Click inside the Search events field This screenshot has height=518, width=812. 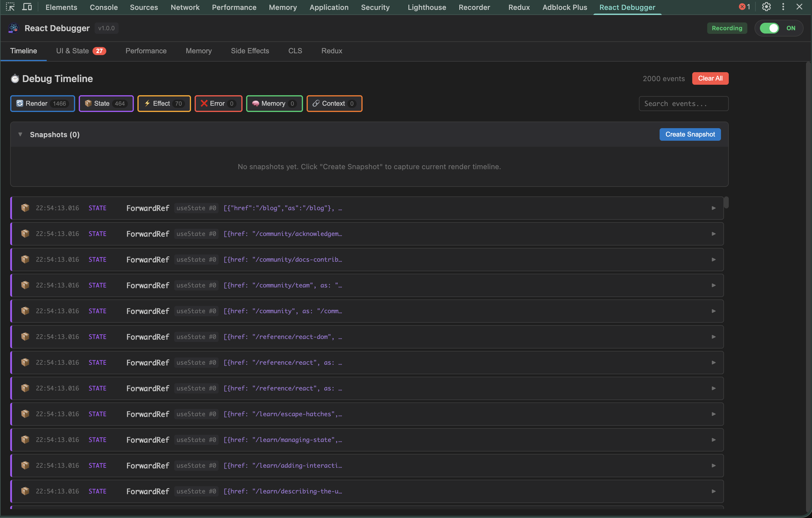point(683,104)
